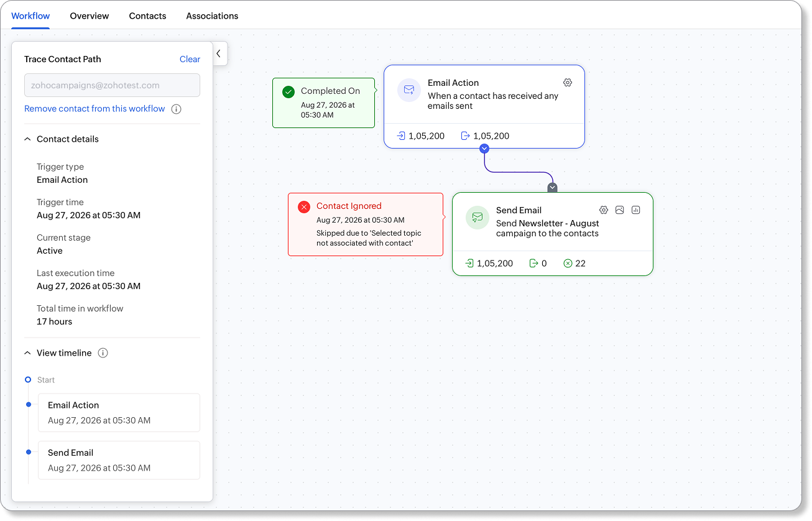Click entered-contacts icon on Email Action node

pyautogui.click(x=401, y=136)
